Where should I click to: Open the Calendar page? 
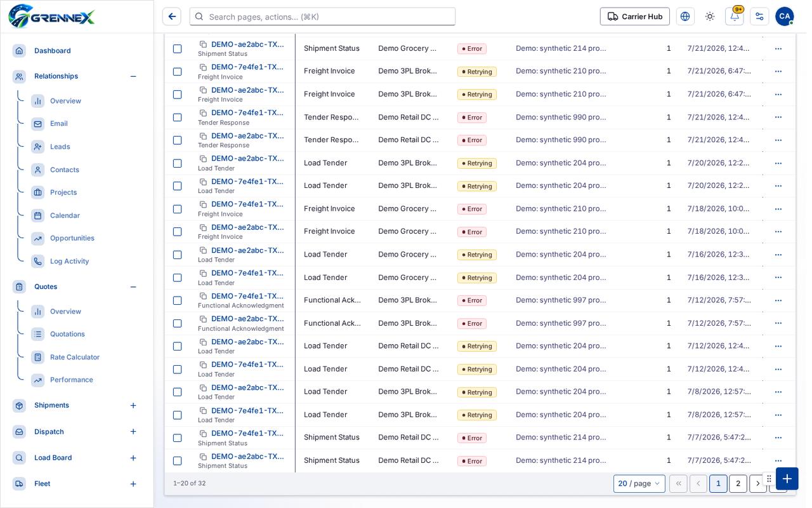point(65,215)
